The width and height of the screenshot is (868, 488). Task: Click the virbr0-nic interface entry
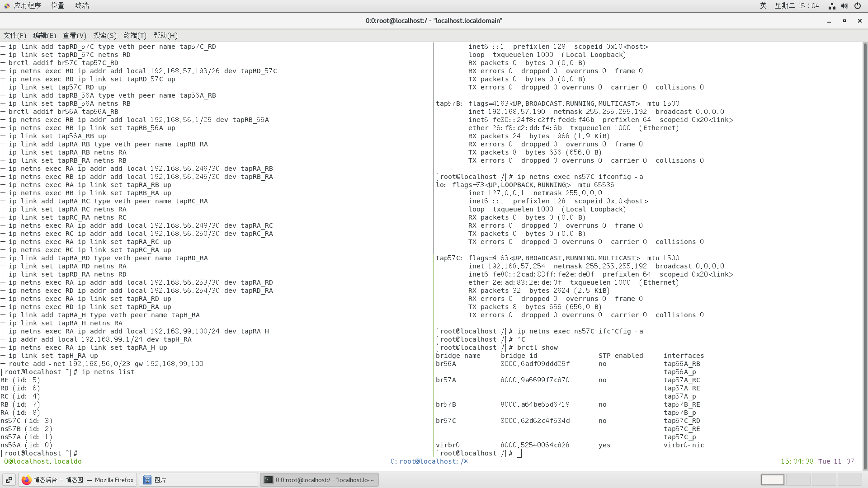click(x=684, y=445)
